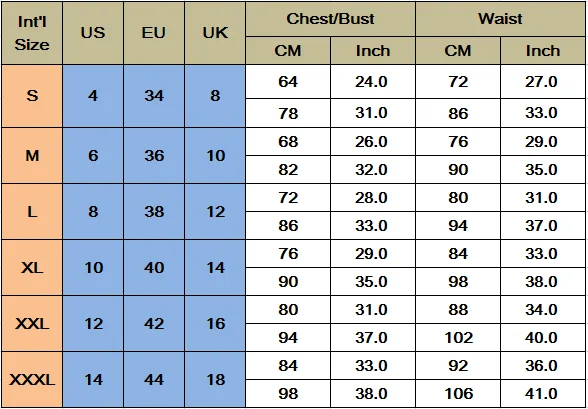Select the M size cell
This screenshot has height=409, width=588.
click(x=32, y=156)
